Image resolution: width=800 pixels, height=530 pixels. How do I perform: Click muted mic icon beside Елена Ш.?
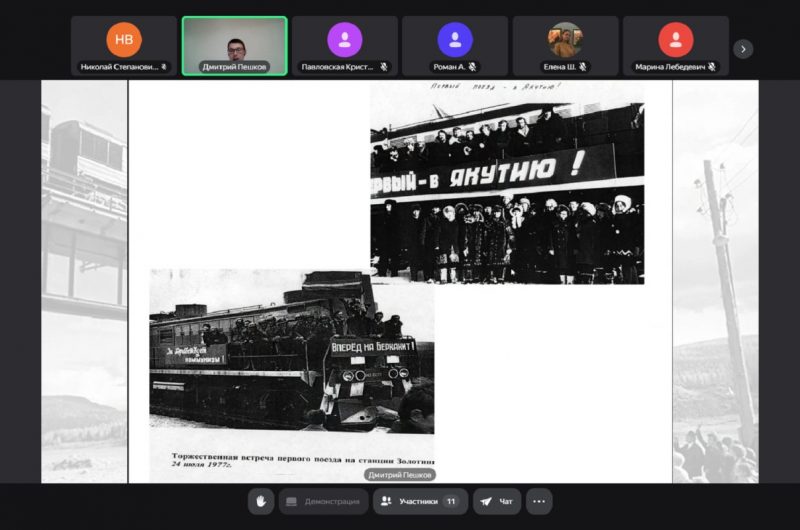[x=583, y=67]
